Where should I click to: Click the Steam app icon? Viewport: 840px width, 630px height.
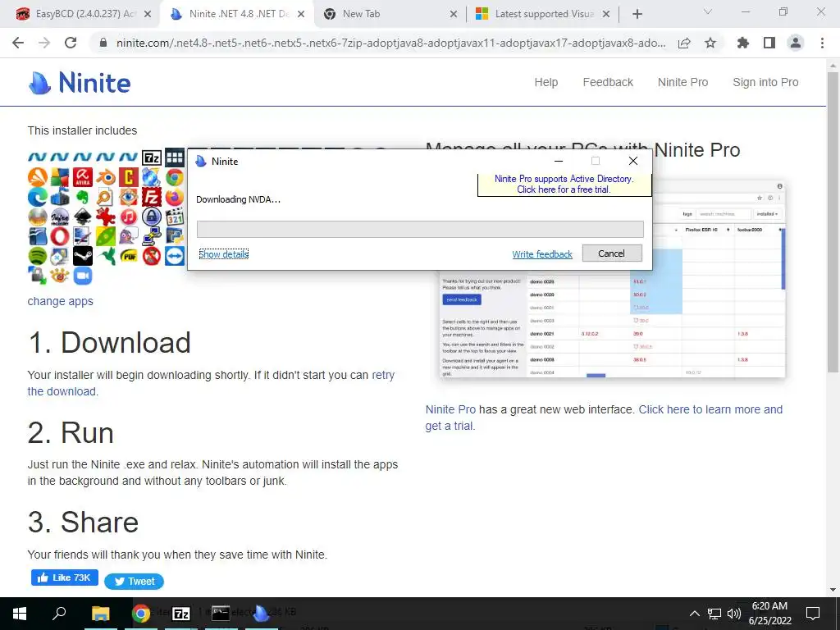click(83, 256)
